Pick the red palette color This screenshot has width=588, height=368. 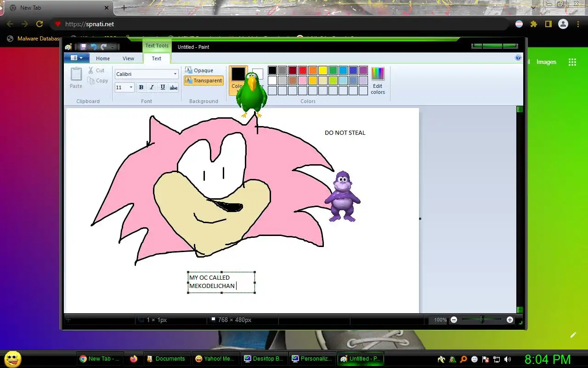click(x=303, y=70)
